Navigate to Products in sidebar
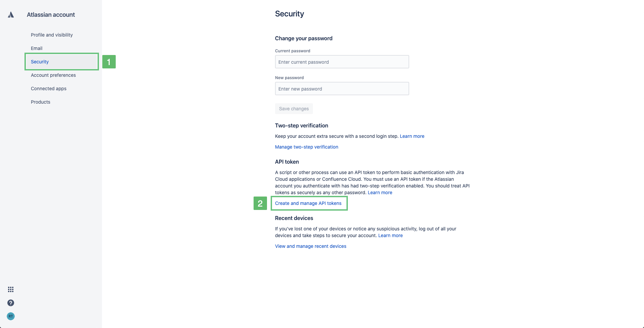 [x=41, y=102]
